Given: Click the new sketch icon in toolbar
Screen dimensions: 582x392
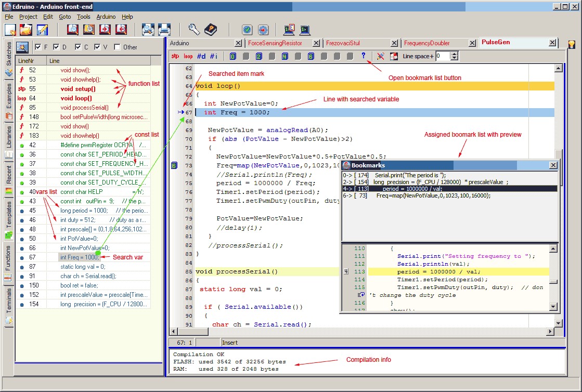Looking at the screenshot, I should point(11,30).
